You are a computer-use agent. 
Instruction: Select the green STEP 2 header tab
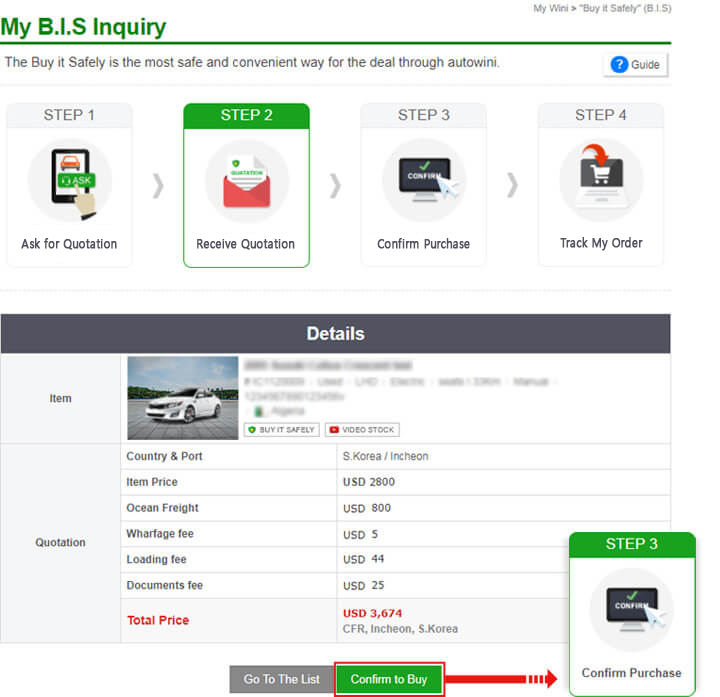(246, 115)
